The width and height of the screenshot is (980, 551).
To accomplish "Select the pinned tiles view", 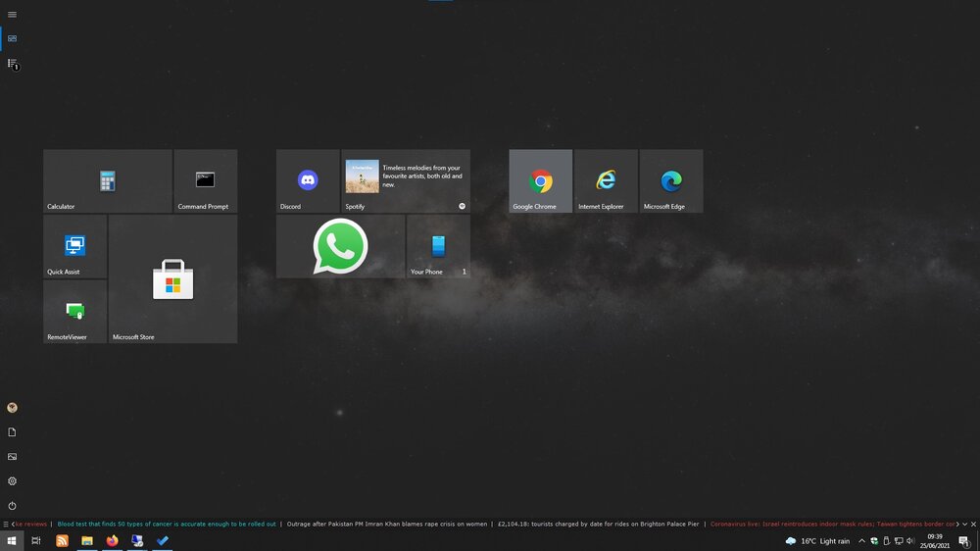I will click(12, 39).
